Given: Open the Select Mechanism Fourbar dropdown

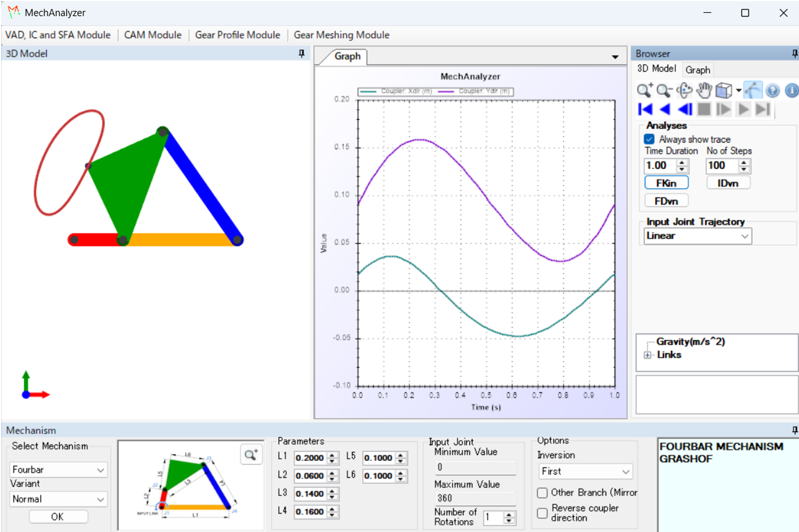Looking at the screenshot, I should 59,469.
